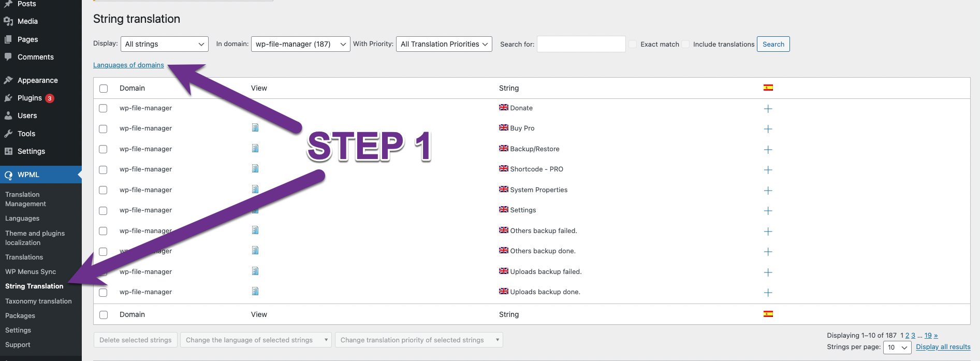The width and height of the screenshot is (980, 361).
Task: Go to next page arrow »
Action: (935, 335)
